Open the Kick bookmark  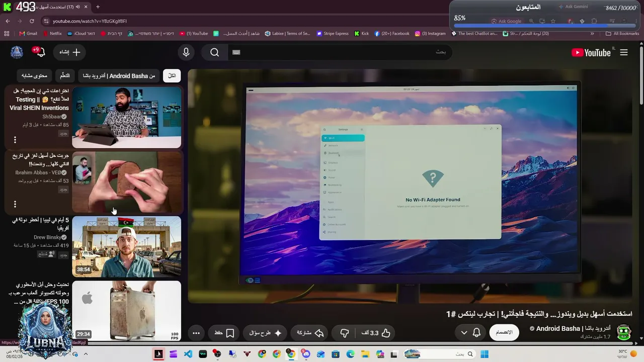click(362, 34)
